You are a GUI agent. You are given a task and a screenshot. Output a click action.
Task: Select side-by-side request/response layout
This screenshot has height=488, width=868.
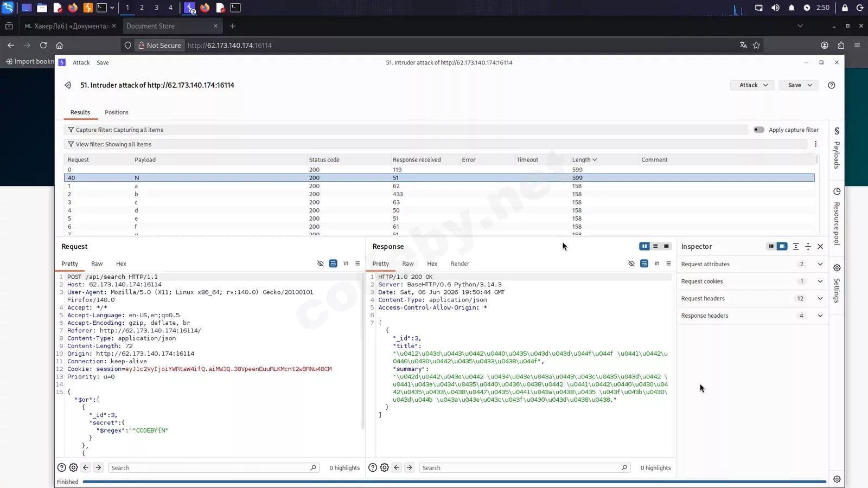[x=644, y=246]
